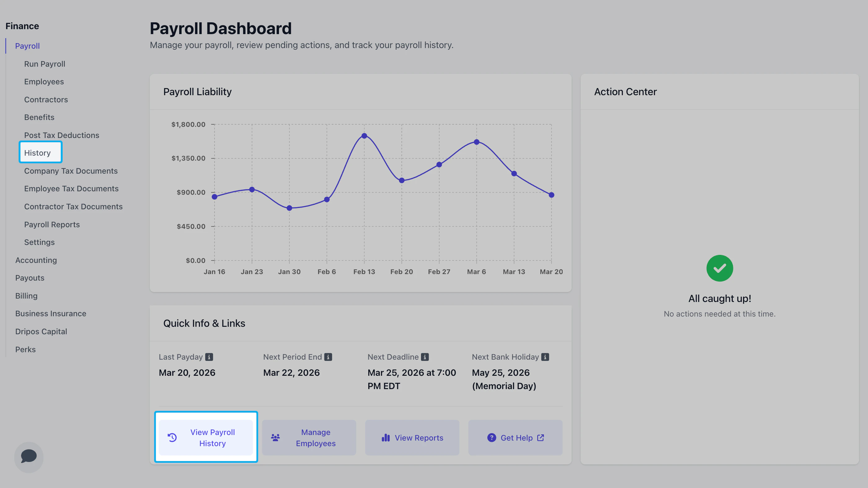The width and height of the screenshot is (868, 488).
Task: Collapse the Payroll sidebar section
Action: (x=27, y=46)
